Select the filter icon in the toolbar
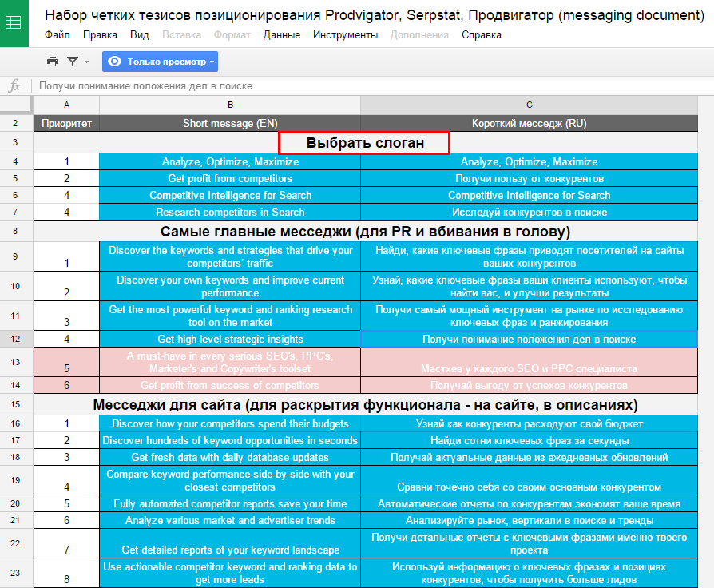714x588 pixels. (73, 62)
